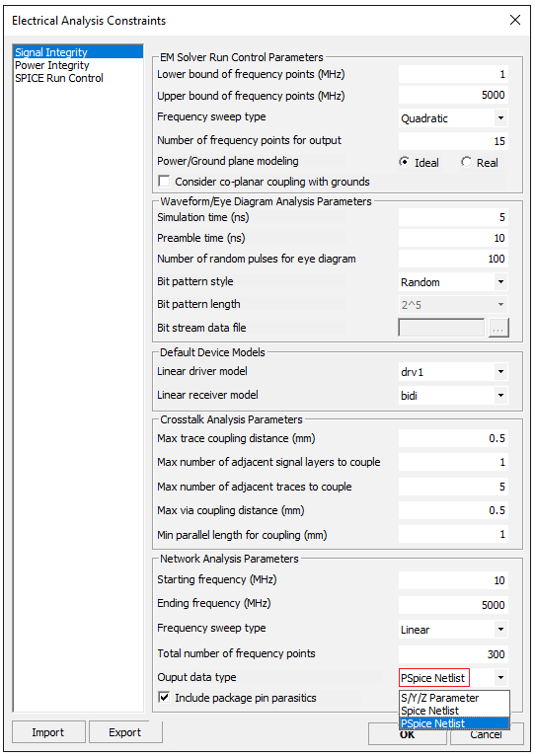The height and width of the screenshot is (756, 535).
Task: Click the Simulation time input field
Action: coord(453,217)
